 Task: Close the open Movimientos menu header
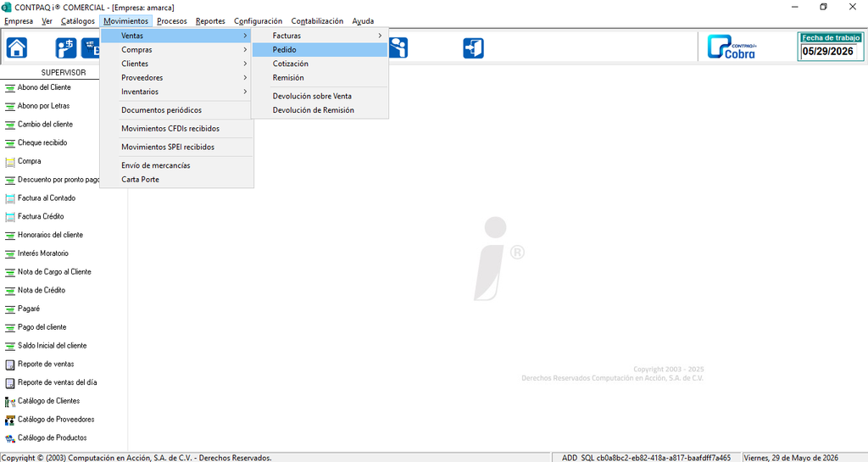(x=125, y=21)
